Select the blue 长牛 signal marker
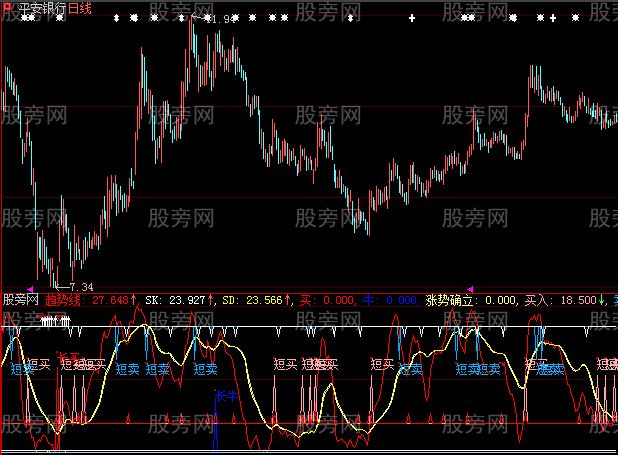Viewport: 618px width, 455px height. tap(225, 396)
